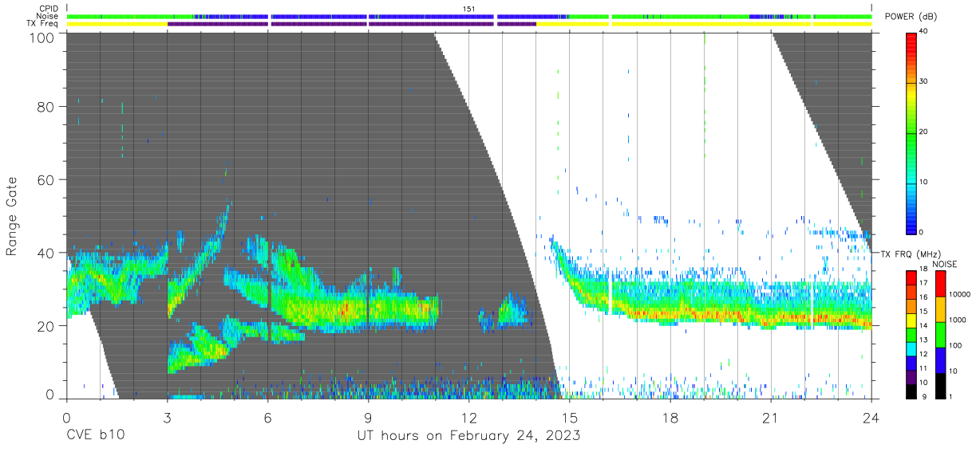Viewport: 980px width, 452px height.
Task: Click the 15 tick on the TX FRQ scale
Action: [925, 312]
